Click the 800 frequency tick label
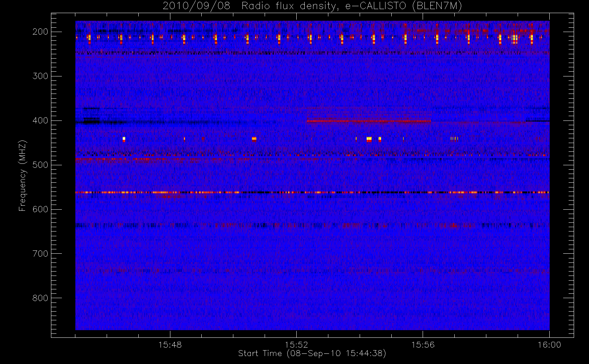The image size is (589, 364). [40, 298]
